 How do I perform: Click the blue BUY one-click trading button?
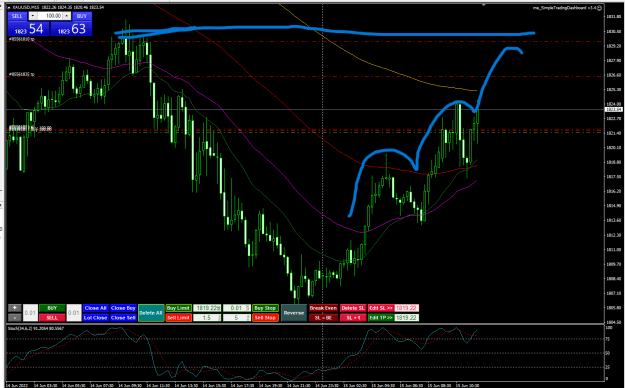tap(82, 16)
